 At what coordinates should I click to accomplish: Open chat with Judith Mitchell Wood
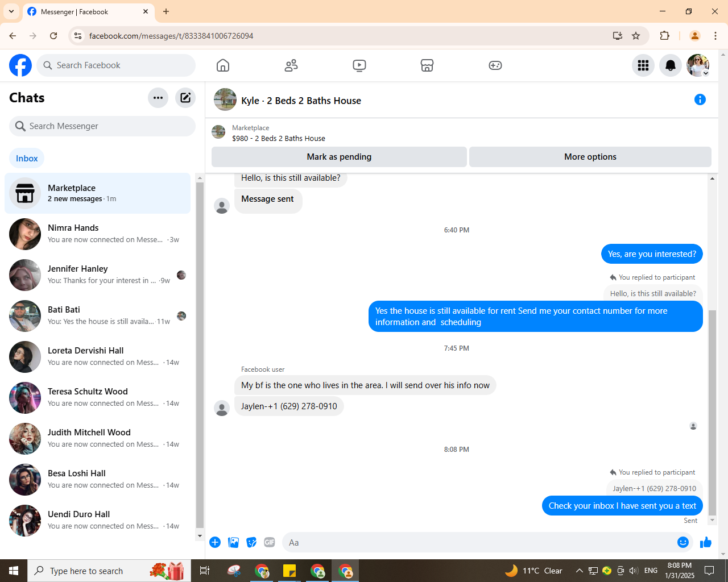(x=98, y=439)
